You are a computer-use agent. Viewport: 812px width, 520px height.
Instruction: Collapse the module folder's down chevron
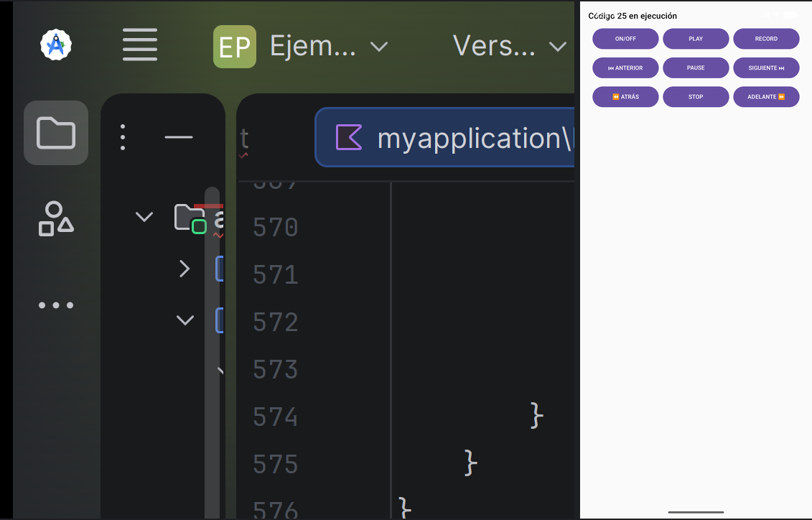[144, 216]
